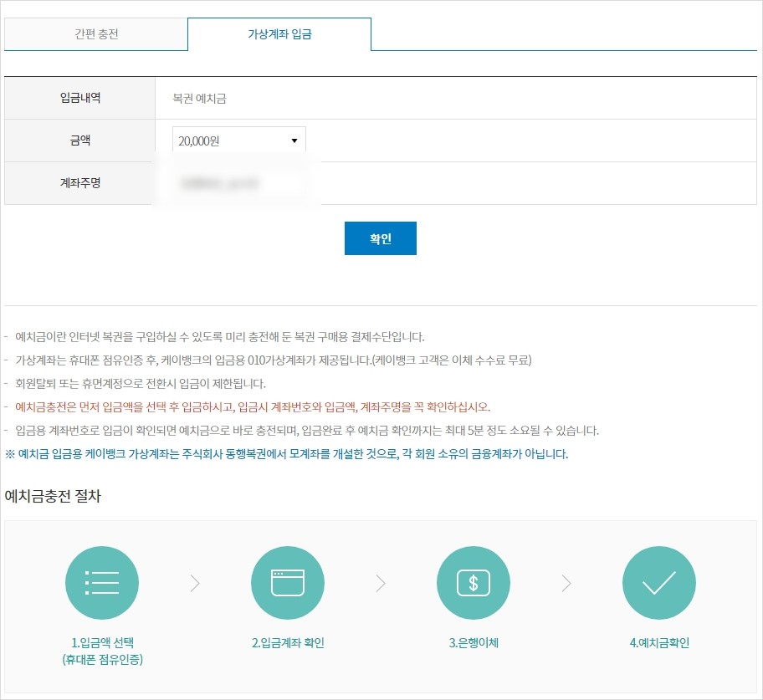Click the 1.입금액 선택 list icon

coord(102,583)
